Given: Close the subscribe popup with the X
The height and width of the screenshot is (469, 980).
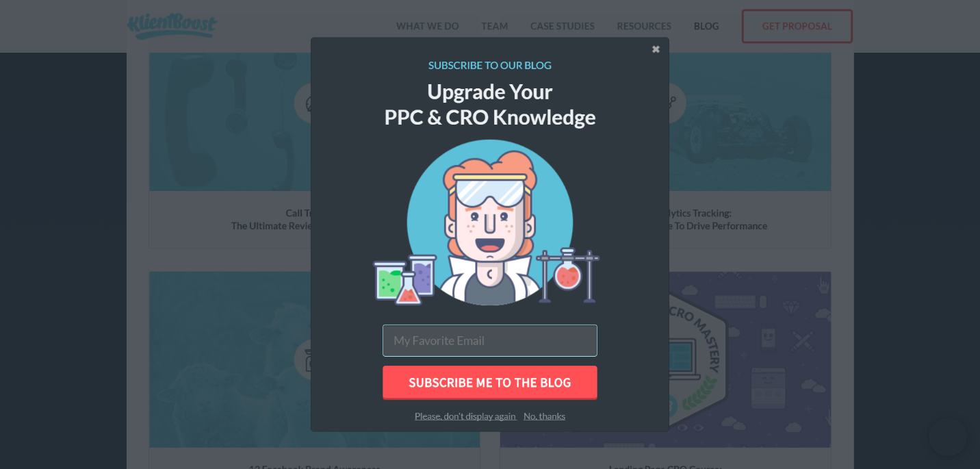Looking at the screenshot, I should click(656, 49).
